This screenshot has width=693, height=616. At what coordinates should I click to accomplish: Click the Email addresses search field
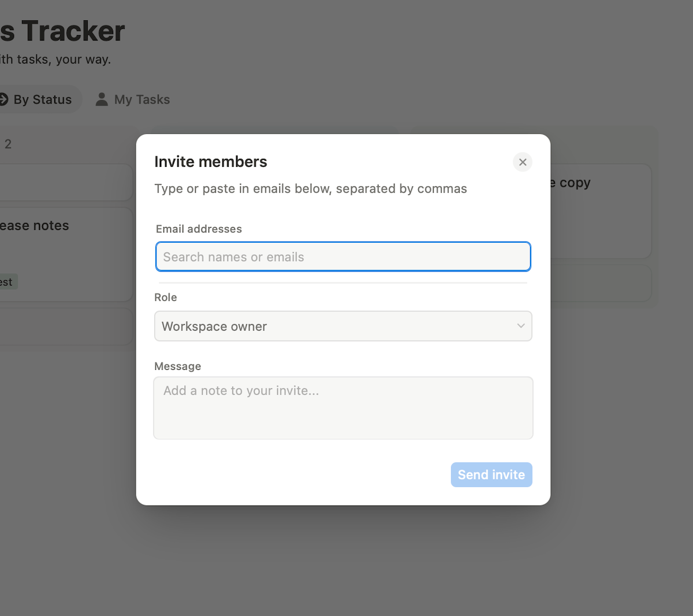click(x=343, y=257)
